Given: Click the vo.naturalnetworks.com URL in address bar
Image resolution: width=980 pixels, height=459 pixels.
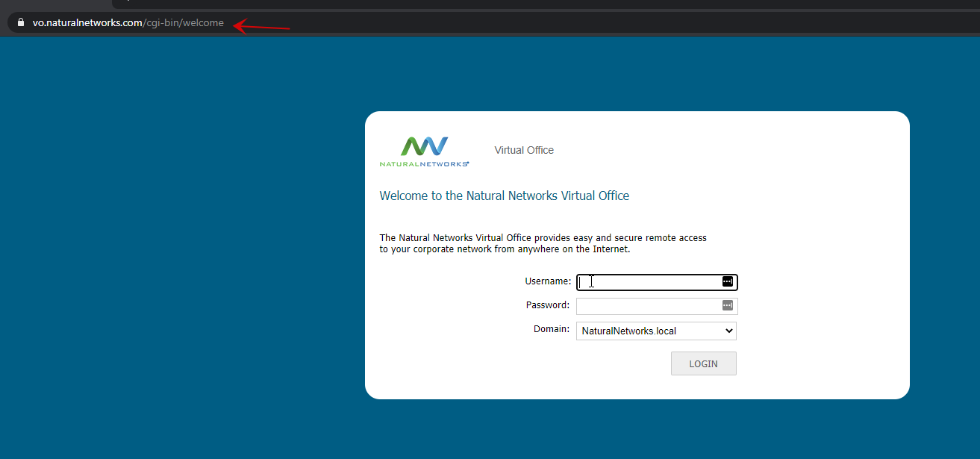Looking at the screenshot, I should pos(128,22).
